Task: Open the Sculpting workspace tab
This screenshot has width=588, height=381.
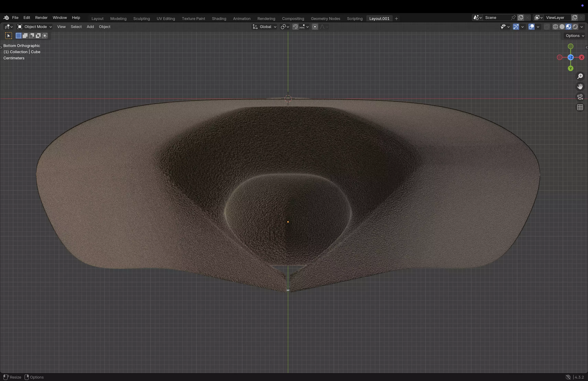Action: [x=141, y=19]
